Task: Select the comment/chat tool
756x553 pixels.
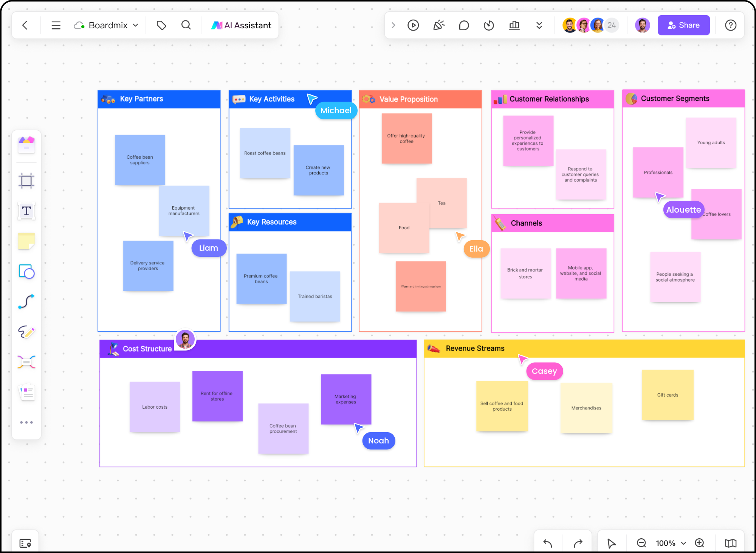Action: pos(464,25)
